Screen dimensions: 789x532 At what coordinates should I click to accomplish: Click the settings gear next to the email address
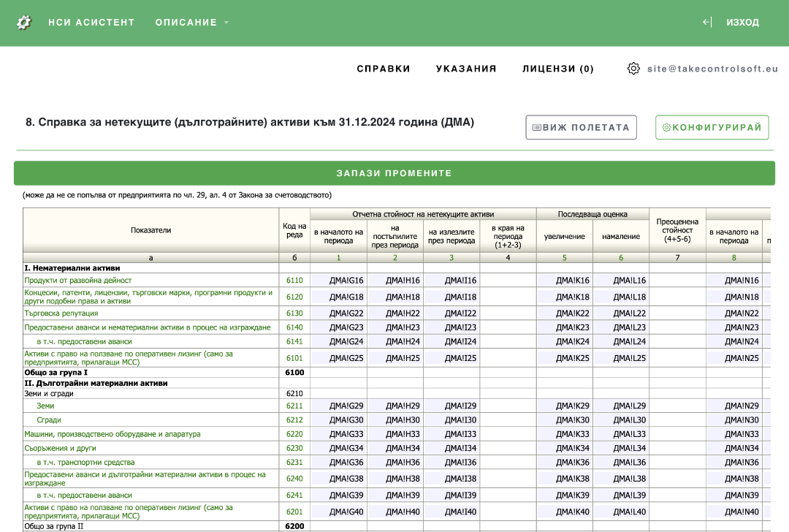pyautogui.click(x=633, y=68)
